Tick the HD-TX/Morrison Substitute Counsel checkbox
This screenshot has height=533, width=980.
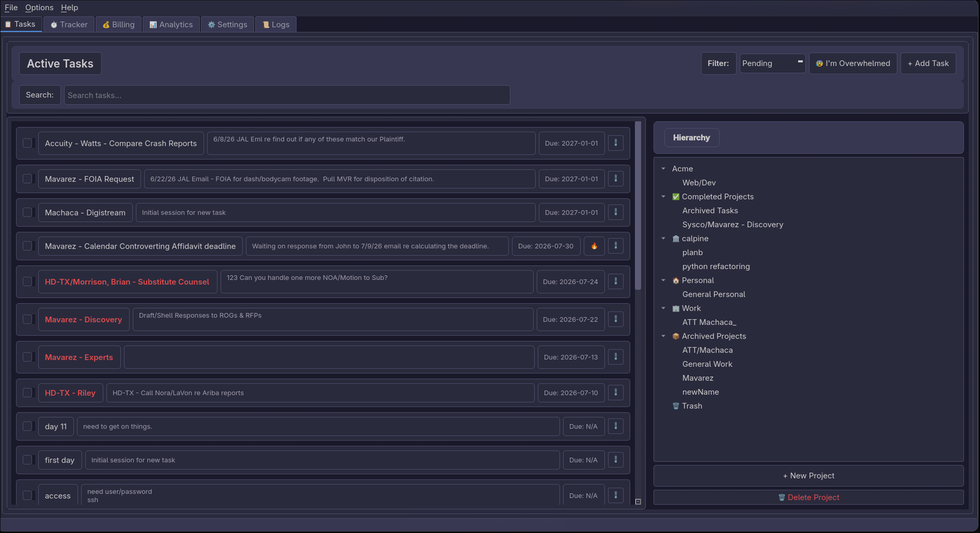click(x=28, y=281)
